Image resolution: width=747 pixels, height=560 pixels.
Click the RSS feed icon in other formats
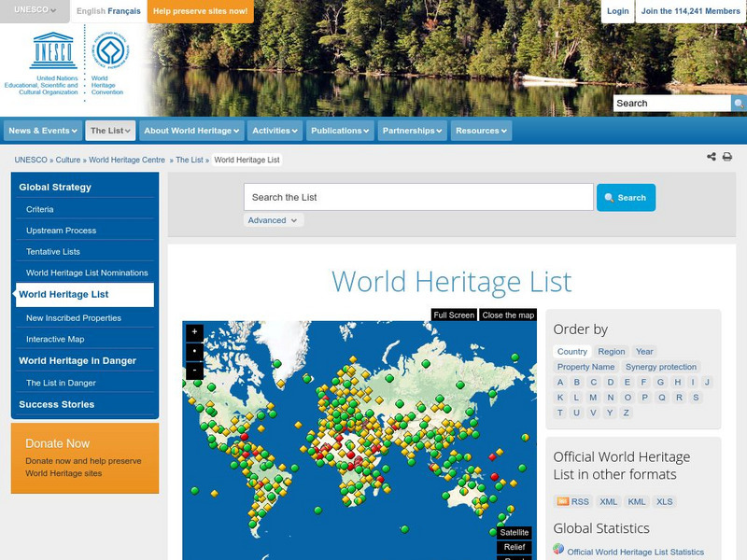(563, 501)
